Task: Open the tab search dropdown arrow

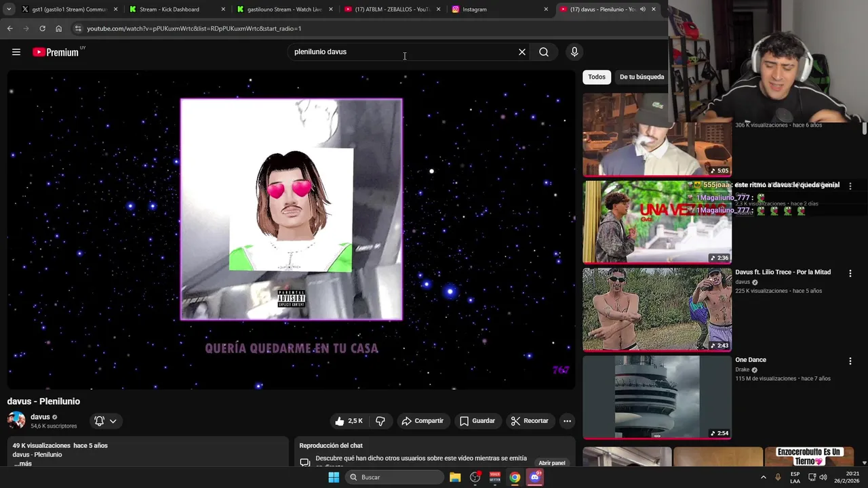Action: (x=9, y=9)
